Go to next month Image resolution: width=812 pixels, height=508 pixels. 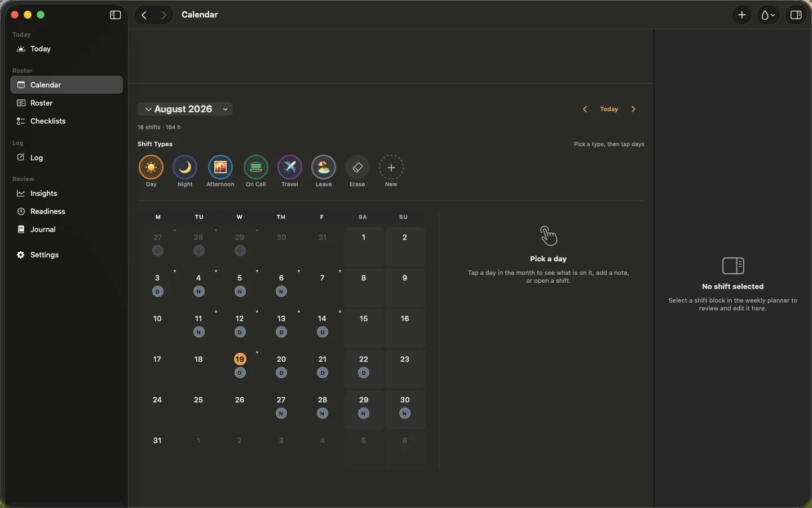pos(634,110)
